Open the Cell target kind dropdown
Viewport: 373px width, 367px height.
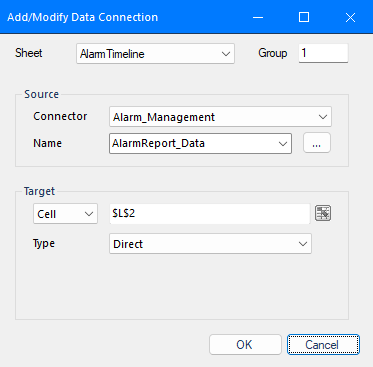(x=65, y=213)
